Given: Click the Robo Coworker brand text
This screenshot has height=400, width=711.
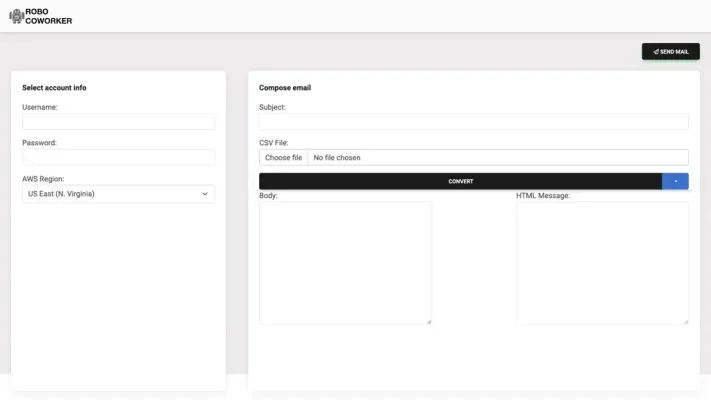Looking at the screenshot, I should tap(48, 17).
